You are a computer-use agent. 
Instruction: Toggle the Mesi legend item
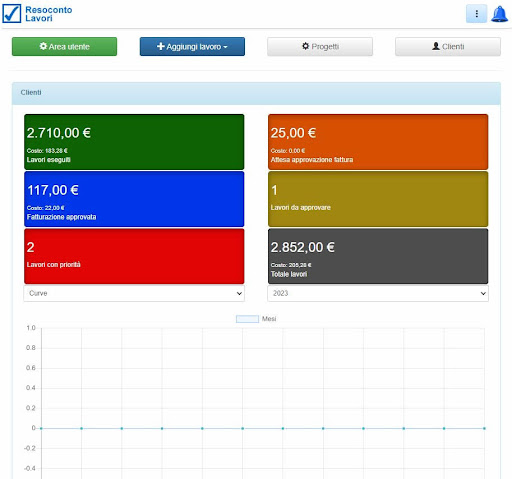point(256,319)
